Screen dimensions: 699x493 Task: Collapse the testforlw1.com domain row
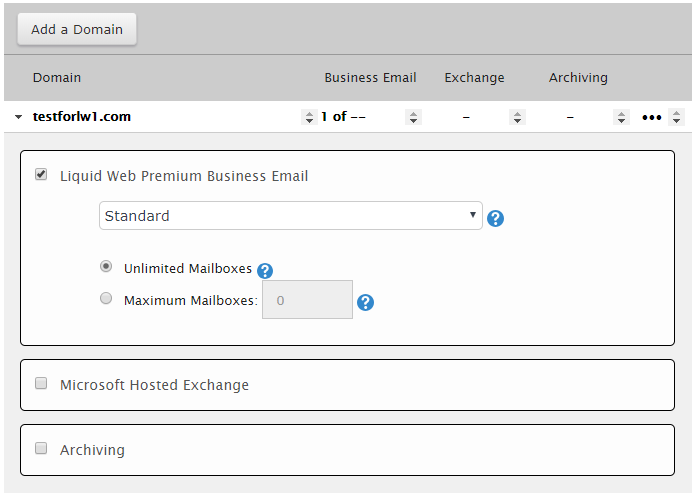click(18, 117)
